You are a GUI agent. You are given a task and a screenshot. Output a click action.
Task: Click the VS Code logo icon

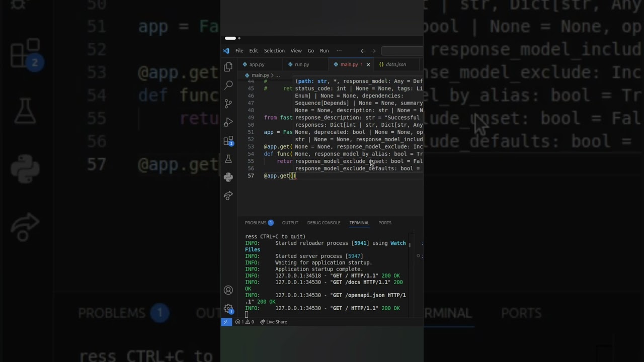click(x=226, y=51)
